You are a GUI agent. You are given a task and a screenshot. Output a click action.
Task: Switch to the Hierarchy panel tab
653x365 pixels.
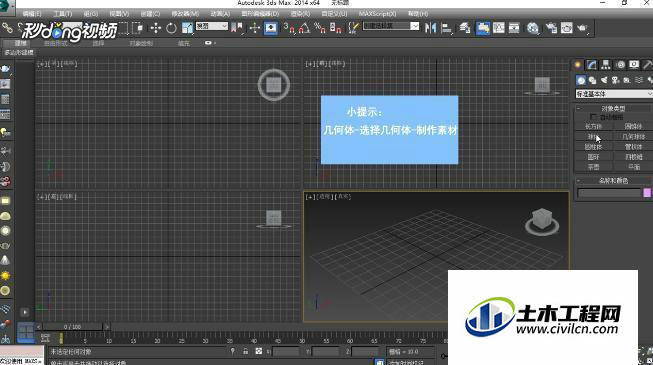[x=606, y=65]
